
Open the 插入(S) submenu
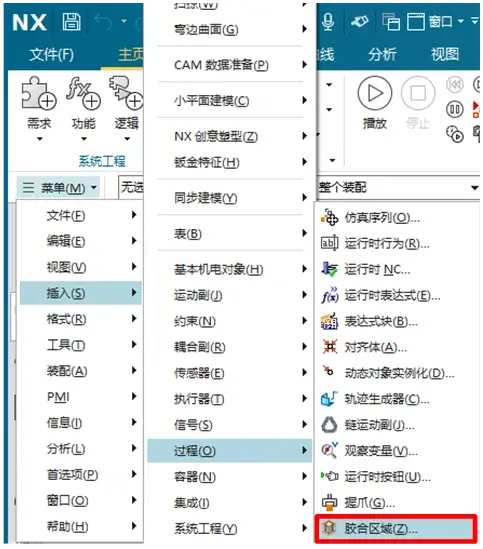(x=81, y=293)
